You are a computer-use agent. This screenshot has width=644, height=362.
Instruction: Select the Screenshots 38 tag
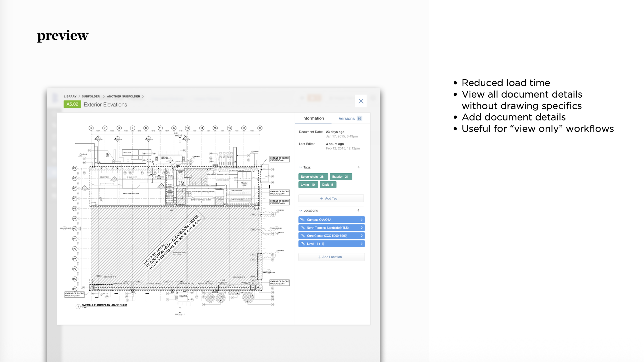tap(313, 177)
